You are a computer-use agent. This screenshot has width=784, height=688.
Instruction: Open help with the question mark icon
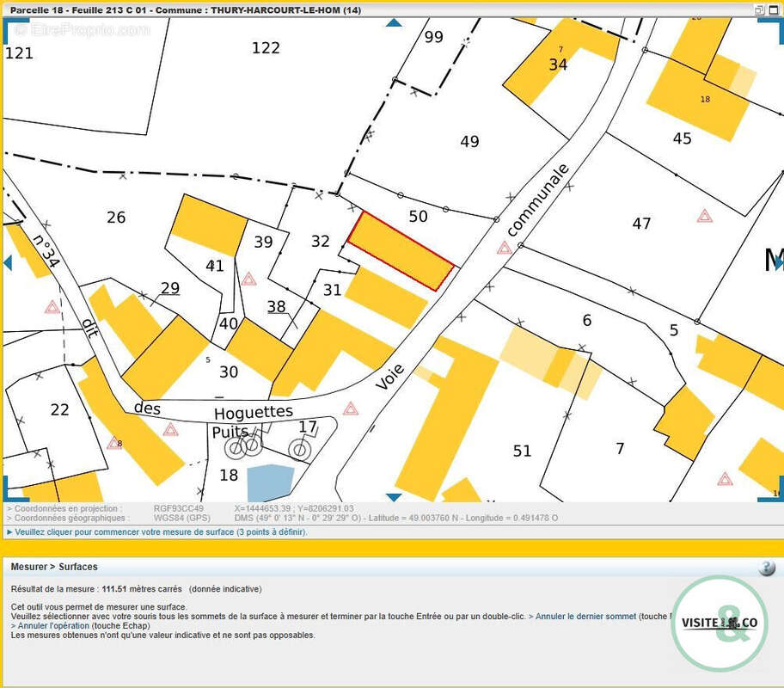point(767,568)
